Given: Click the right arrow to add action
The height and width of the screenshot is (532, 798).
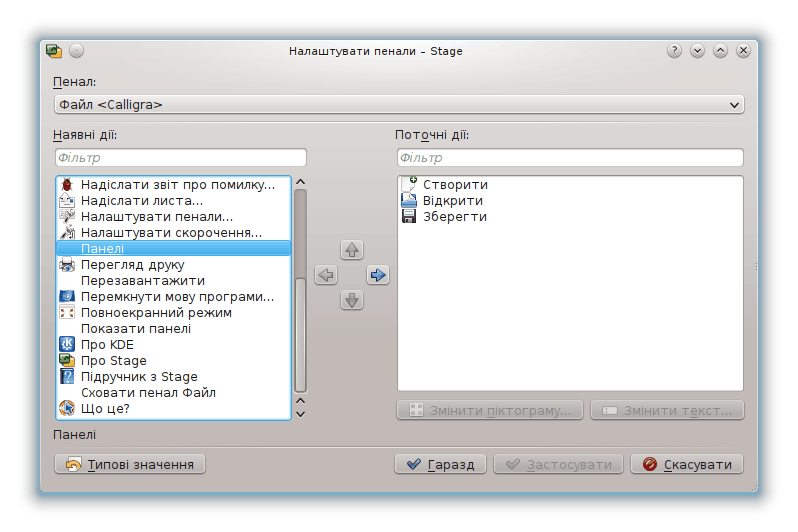Looking at the screenshot, I should [x=377, y=275].
